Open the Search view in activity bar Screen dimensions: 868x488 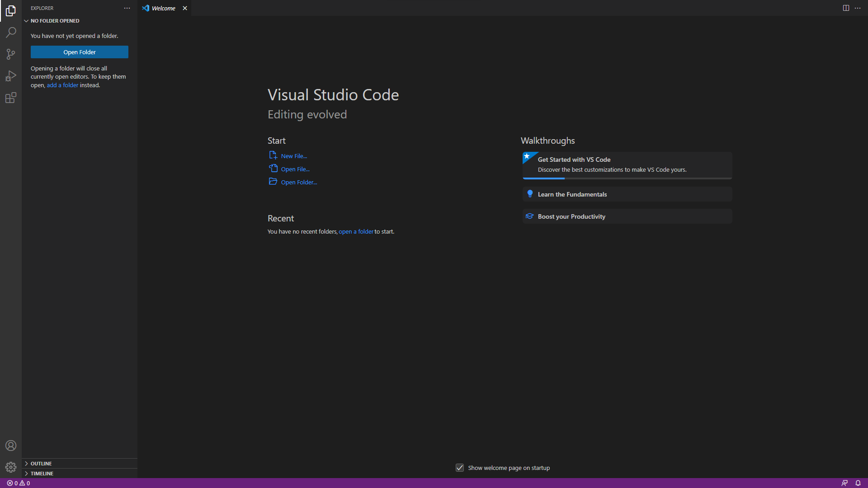[11, 33]
